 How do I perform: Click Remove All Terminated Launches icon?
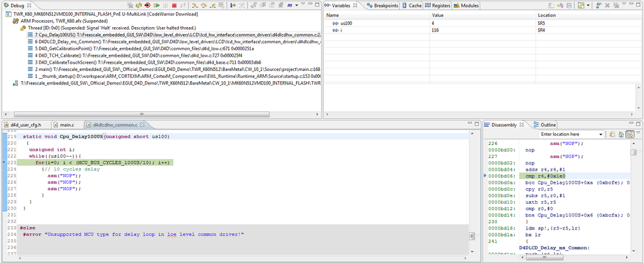pos(130,5)
